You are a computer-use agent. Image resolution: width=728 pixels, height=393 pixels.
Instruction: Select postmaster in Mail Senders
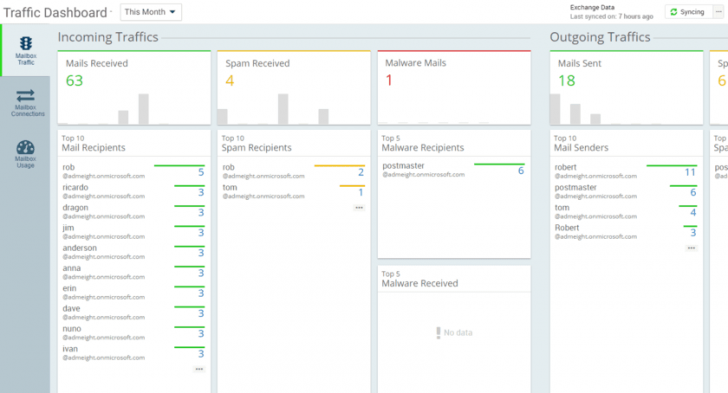click(626, 191)
